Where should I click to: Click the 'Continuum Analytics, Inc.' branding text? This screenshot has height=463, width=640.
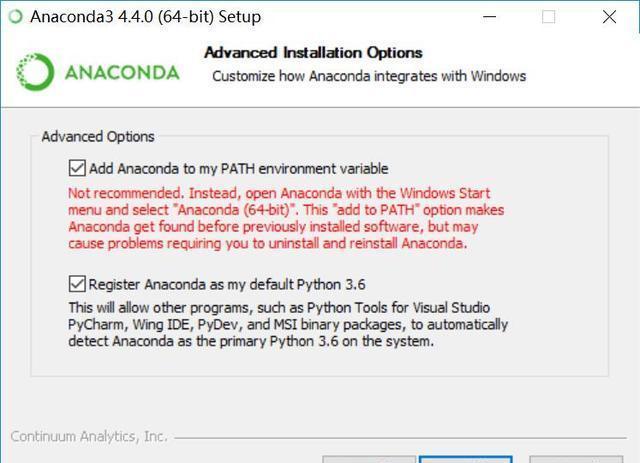point(89,437)
